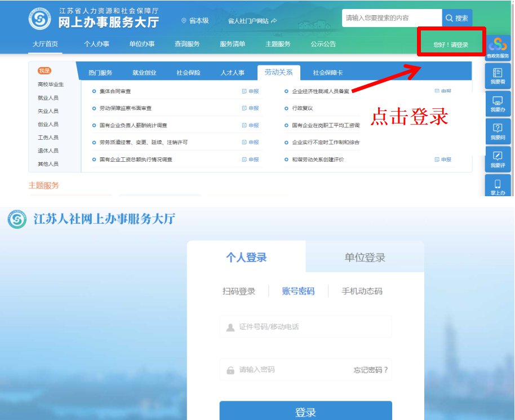The image size is (515, 420).
Task: Open the 个人办事 navigation menu
Action: click(x=96, y=44)
